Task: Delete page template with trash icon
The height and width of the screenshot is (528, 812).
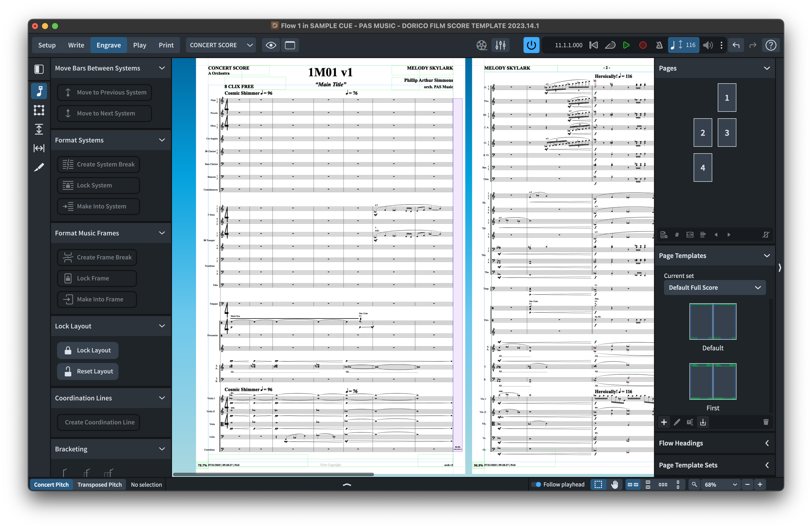Action: tap(766, 422)
